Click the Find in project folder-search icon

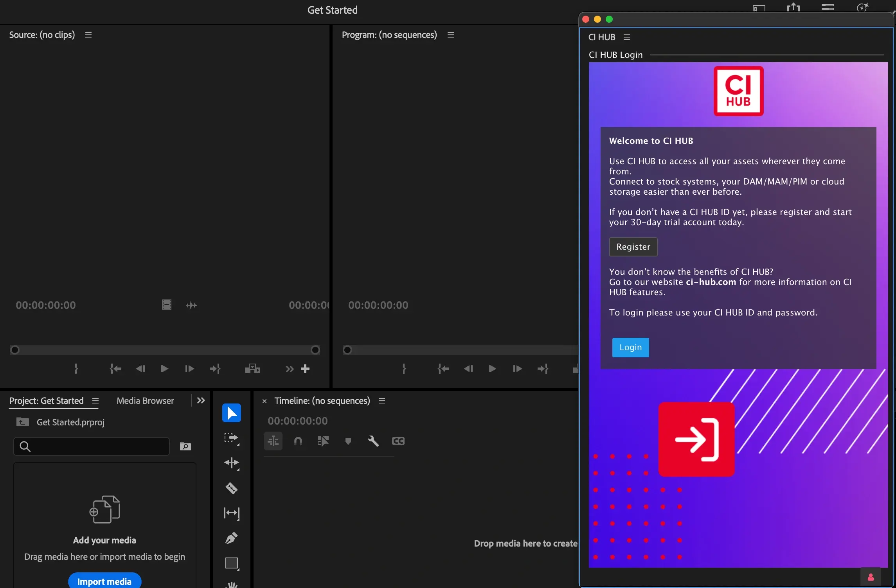(x=185, y=446)
